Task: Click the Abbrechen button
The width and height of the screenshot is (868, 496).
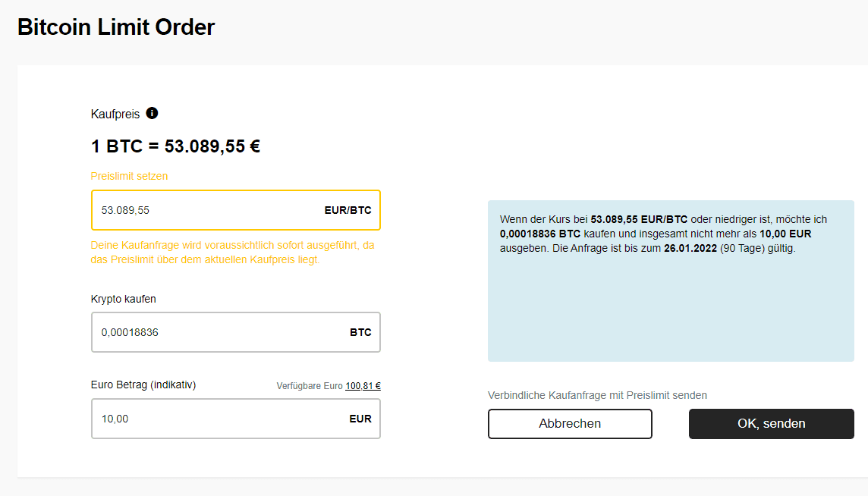Action: click(x=570, y=423)
